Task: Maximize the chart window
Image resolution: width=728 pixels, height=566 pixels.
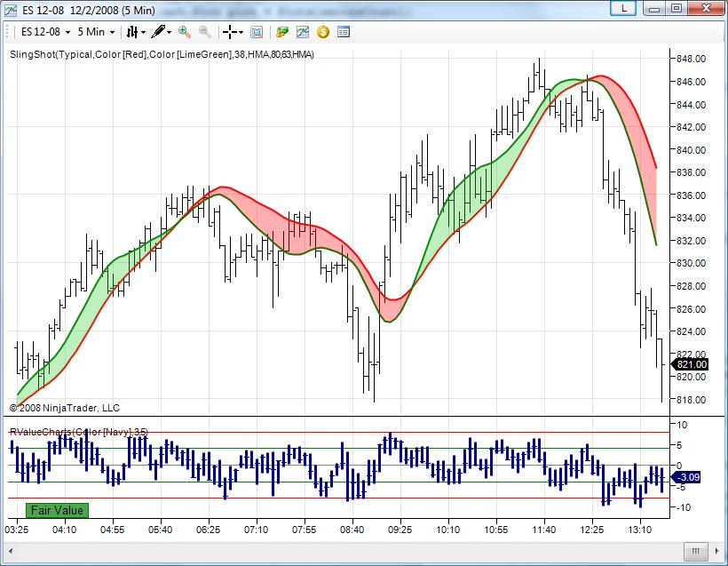Action: click(x=677, y=8)
